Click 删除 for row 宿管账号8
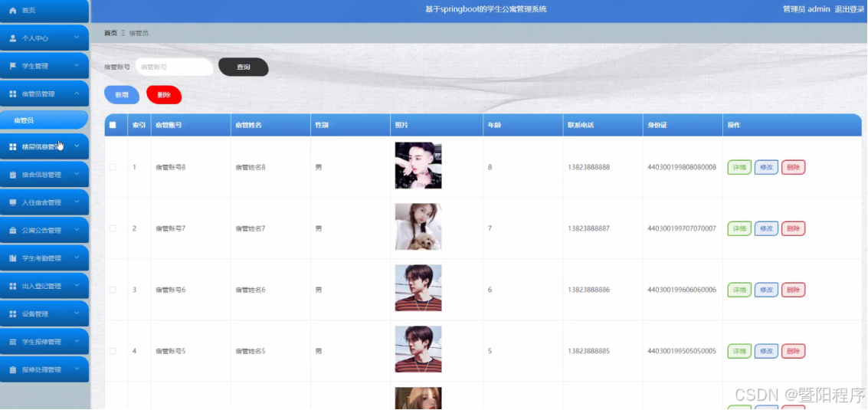 pyautogui.click(x=793, y=167)
